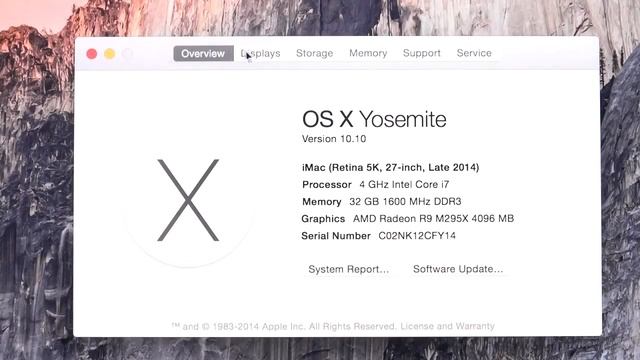The height and width of the screenshot is (360, 640).
Task: Click the OS X Yosemite X logo
Action: click(188, 200)
